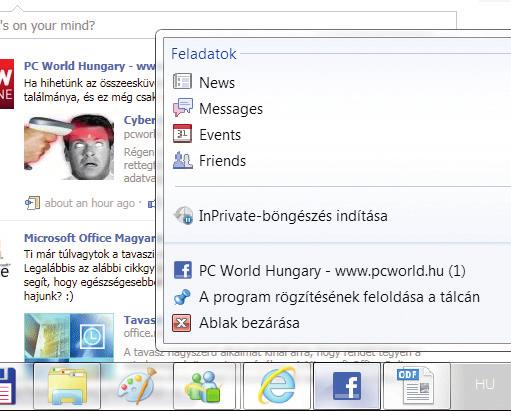Click Facebook icon beside PC World Hungary entry

click(183, 270)
